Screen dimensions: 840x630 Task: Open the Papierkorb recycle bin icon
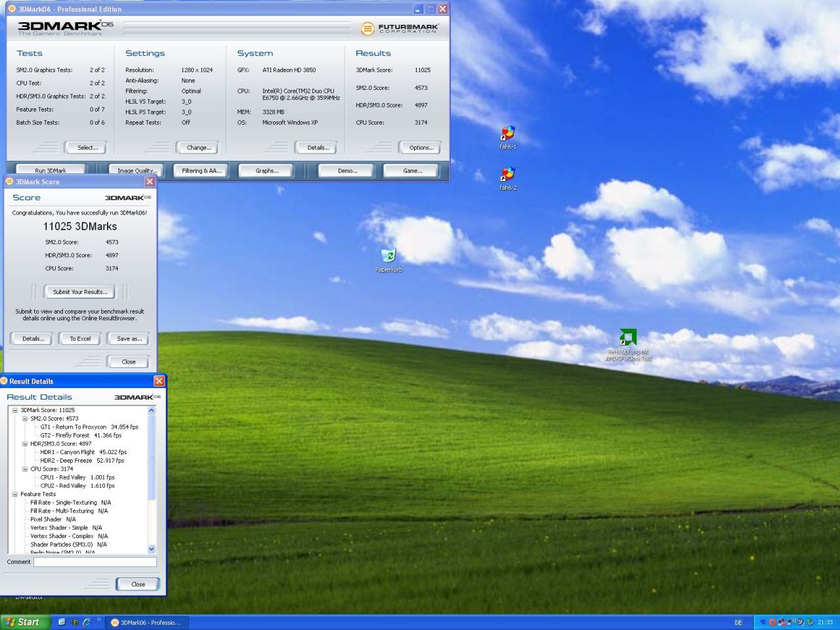point(388,260)
